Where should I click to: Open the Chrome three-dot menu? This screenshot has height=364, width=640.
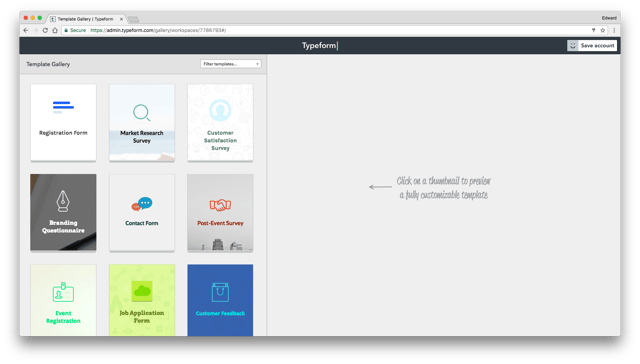[614, 30]
